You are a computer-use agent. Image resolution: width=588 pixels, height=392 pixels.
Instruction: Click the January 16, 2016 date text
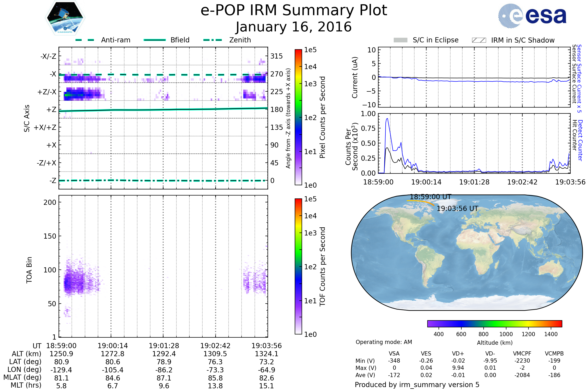point(294,27)
